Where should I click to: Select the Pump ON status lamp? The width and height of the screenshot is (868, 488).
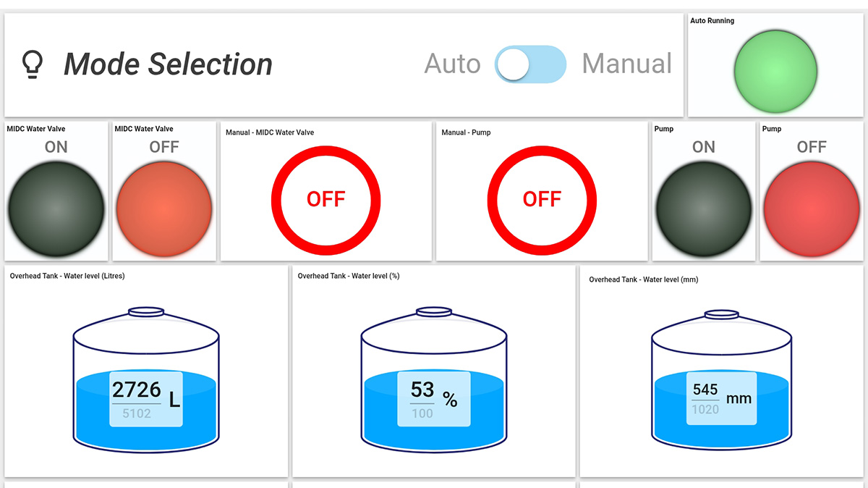pos(702,208)
